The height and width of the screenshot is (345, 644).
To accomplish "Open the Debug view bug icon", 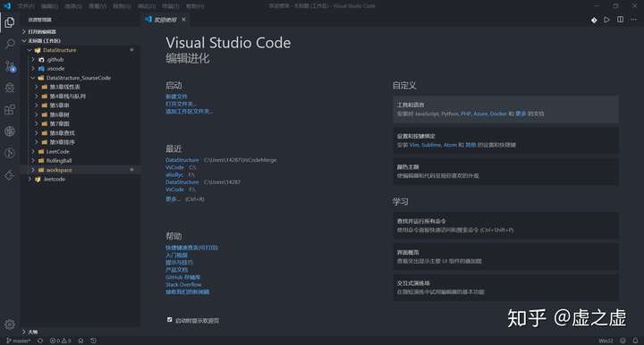I will [x=10, y=88].
